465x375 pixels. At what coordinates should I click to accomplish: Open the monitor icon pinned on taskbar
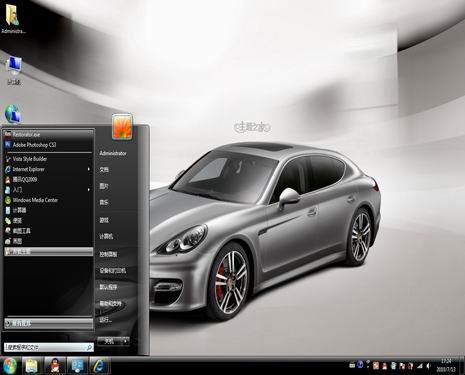point(77,366)
